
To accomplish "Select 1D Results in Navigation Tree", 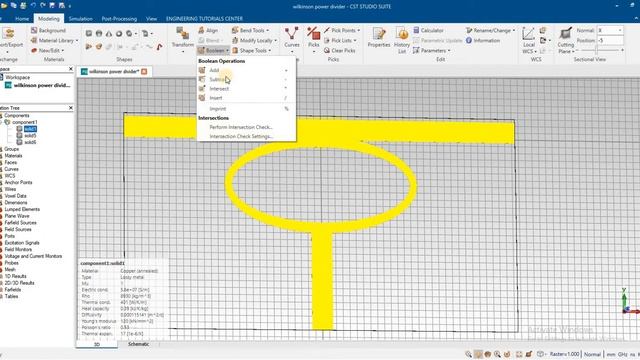I will 15,276.
